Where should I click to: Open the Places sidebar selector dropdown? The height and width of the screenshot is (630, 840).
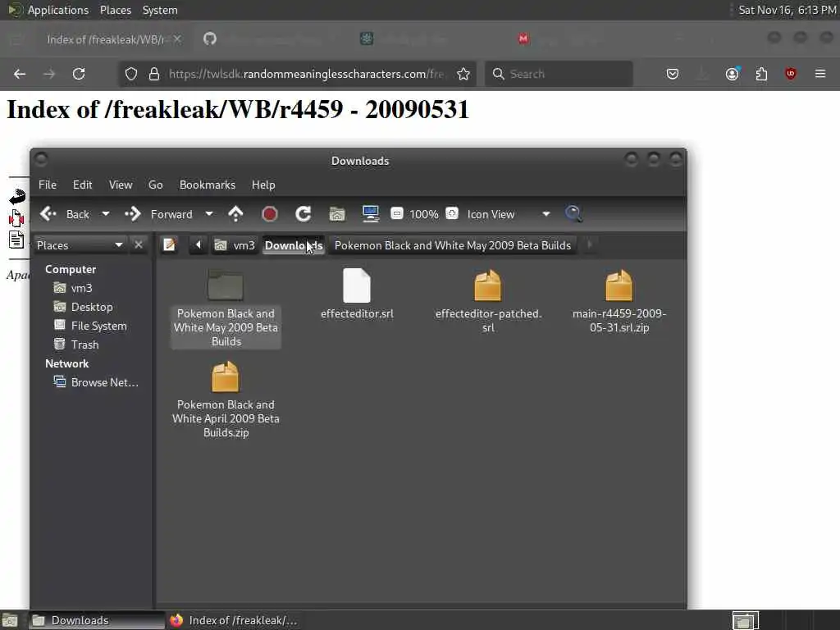click(x=80, y=245)
